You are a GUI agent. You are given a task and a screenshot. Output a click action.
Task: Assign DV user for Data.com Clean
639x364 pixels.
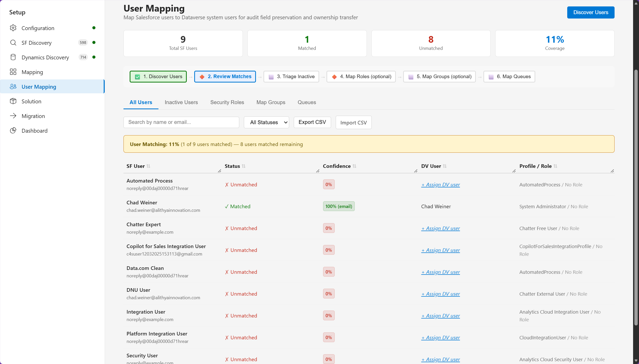coord(441,272)
